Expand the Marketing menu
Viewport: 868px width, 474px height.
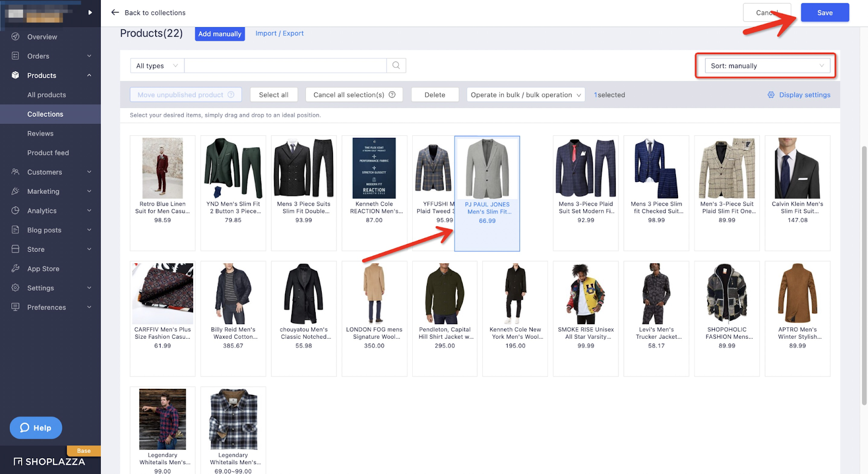[89, 191]
